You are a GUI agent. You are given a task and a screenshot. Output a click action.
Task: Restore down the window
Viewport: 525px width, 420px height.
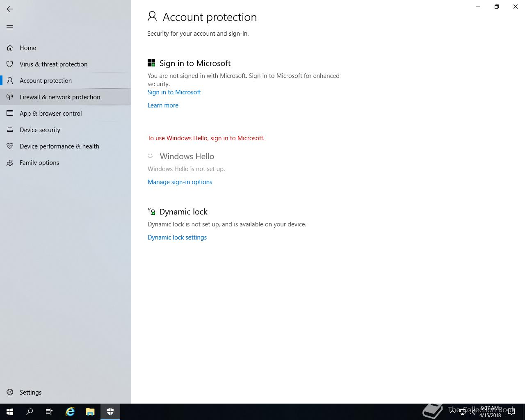point(497,7)
